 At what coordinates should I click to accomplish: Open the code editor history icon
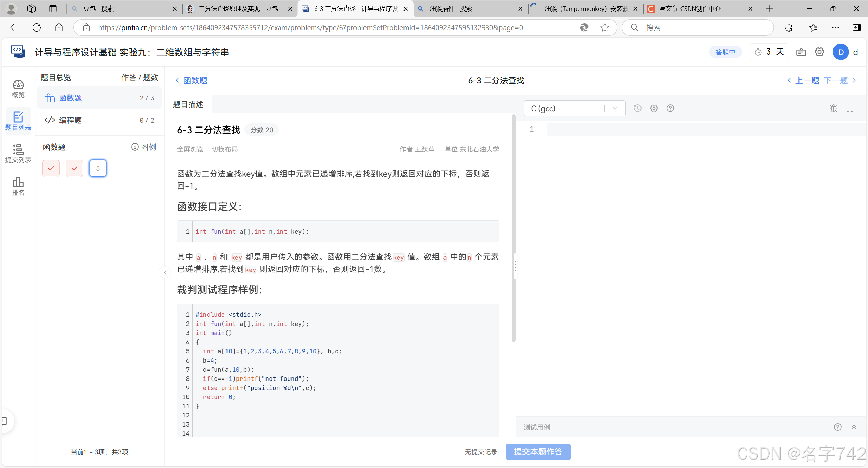tap(637, 108)
